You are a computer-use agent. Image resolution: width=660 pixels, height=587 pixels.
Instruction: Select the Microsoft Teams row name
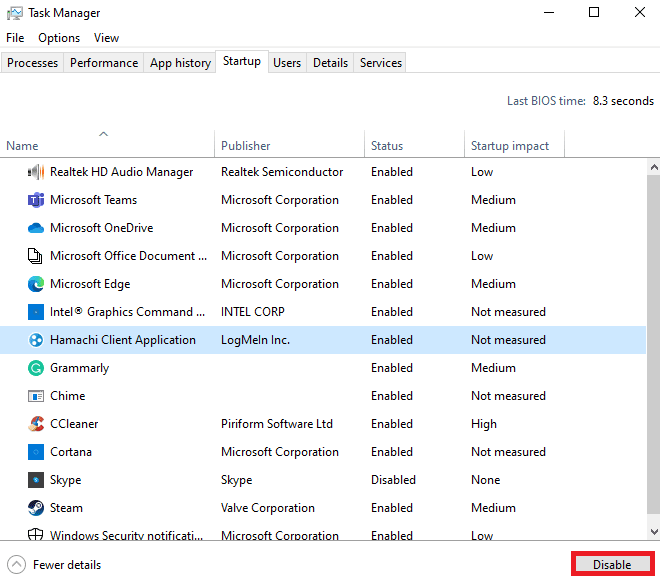[x=93, y=200]
